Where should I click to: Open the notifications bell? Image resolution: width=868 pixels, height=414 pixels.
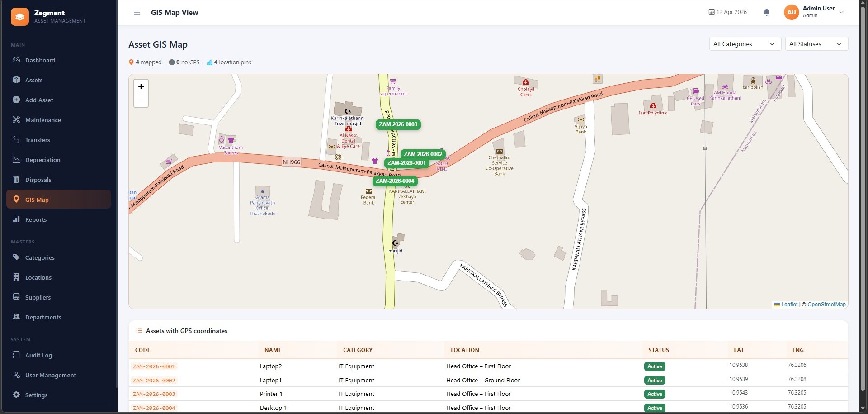click(766, 12)
